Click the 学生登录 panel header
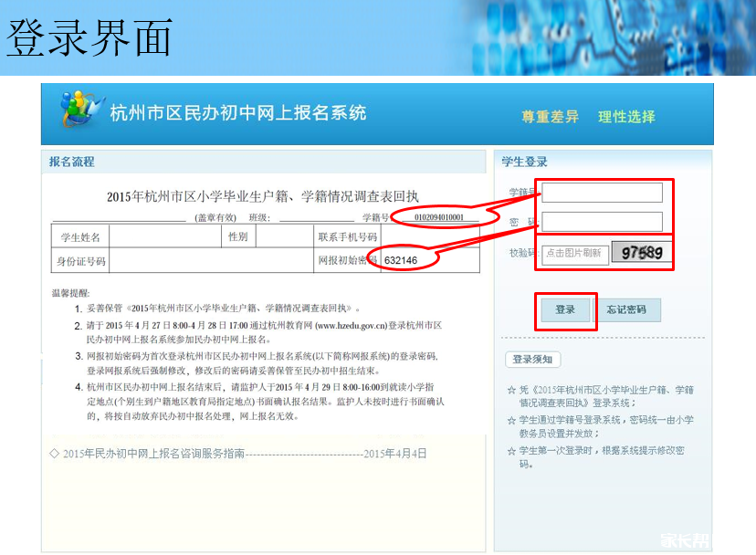 525,162
